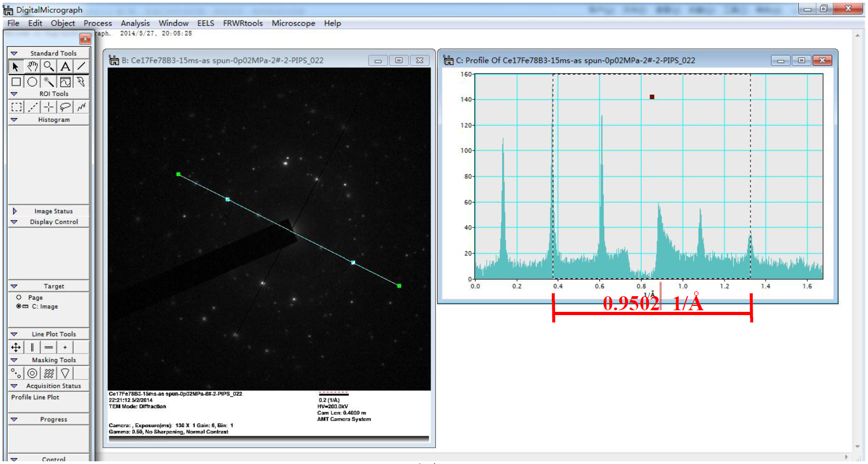Select the wedge mask tool
The image size is (868, 464).
[65, 373]
